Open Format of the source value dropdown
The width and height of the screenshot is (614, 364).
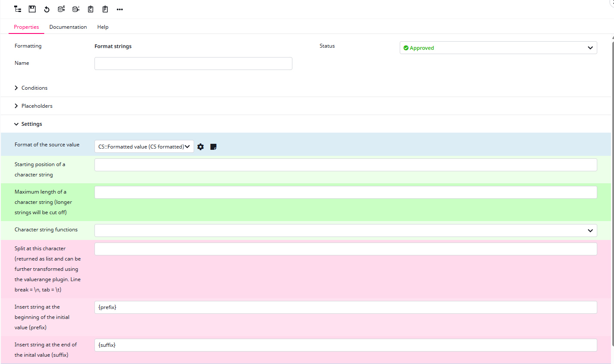[144, 146]
